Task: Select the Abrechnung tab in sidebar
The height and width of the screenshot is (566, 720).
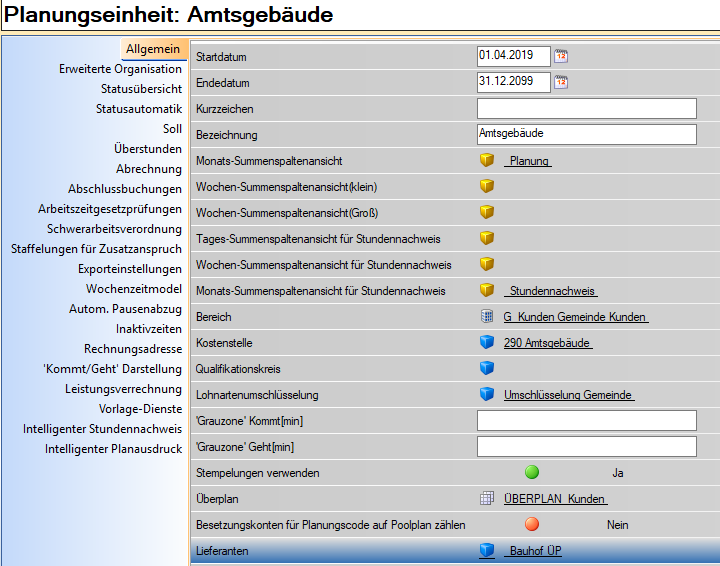Action: coord(148,169)
